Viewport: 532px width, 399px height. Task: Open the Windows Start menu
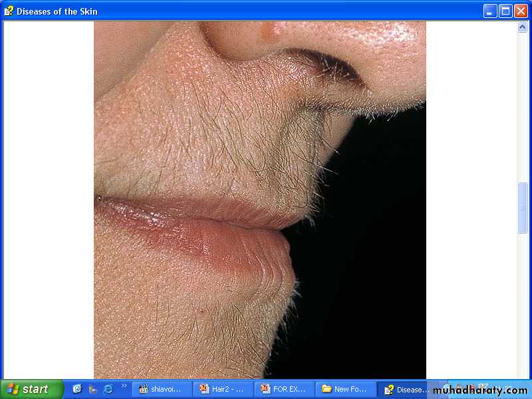(32, 389)
